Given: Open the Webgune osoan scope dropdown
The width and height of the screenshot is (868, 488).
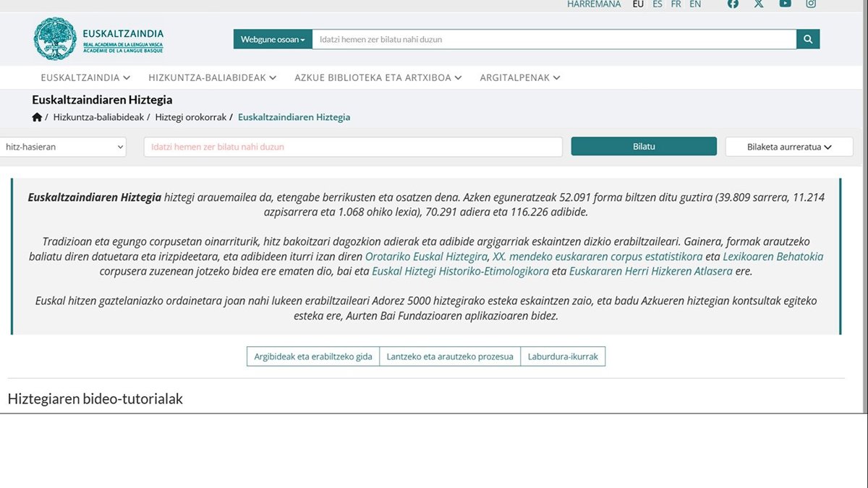Looking at the screenshot, I should (x=272, y=39).
